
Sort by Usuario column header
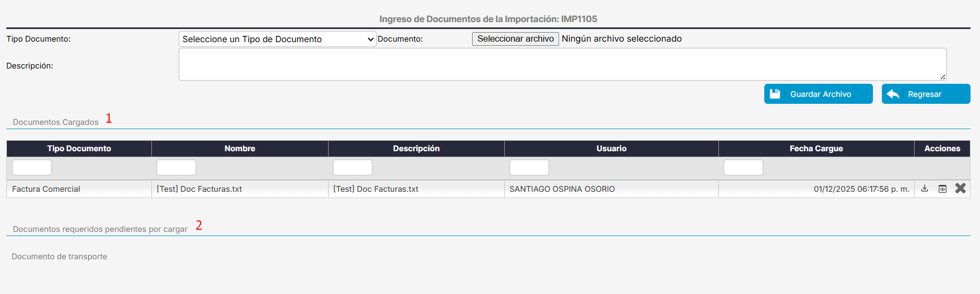(x=611, y=149)
